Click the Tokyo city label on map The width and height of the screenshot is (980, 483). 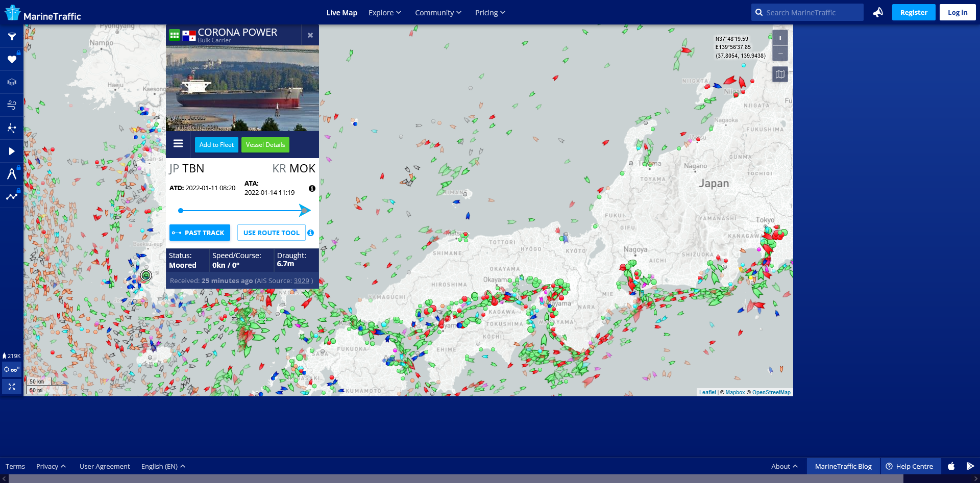765,220
